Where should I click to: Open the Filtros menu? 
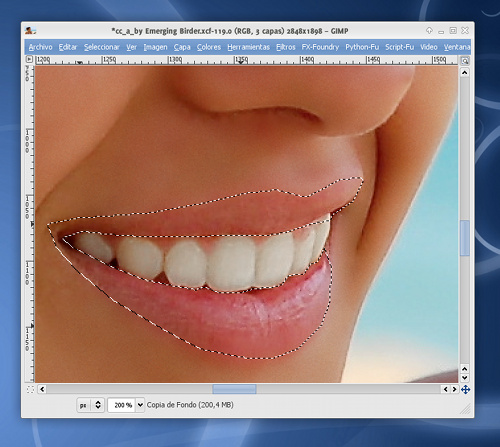point(286,47)
